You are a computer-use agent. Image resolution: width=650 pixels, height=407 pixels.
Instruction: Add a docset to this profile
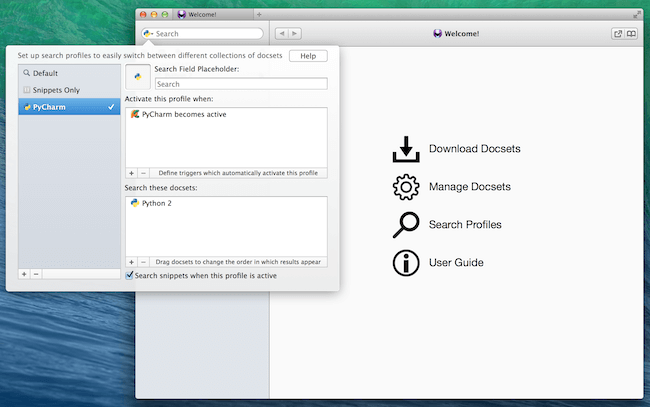click(x=131, y=262)
